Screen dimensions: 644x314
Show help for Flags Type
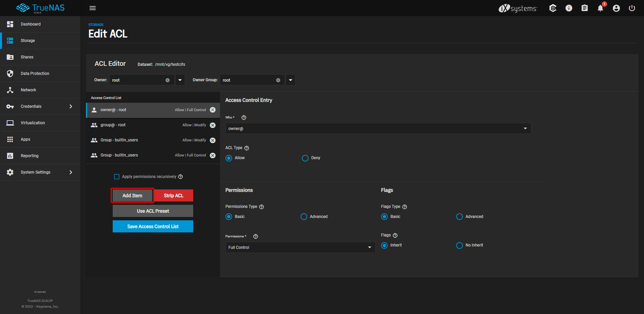405,207
